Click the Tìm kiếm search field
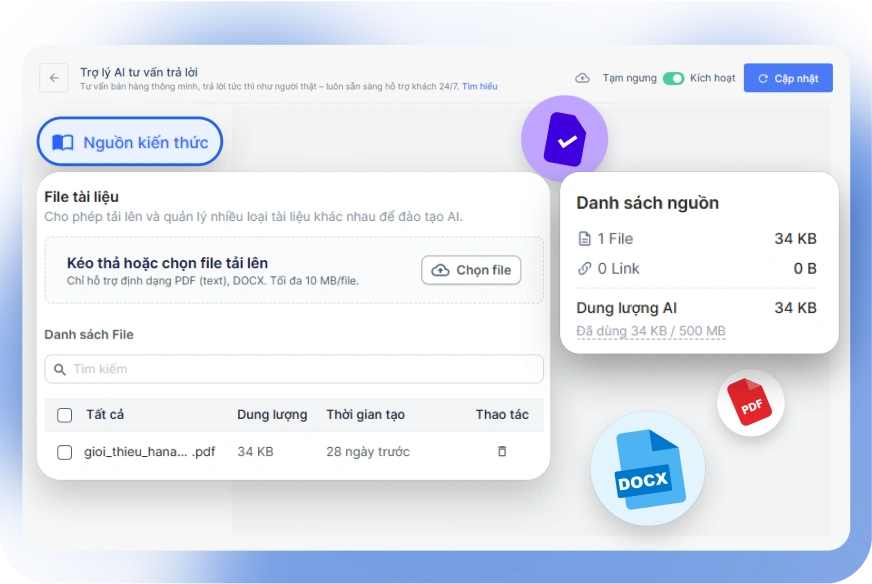 point(300,369)
